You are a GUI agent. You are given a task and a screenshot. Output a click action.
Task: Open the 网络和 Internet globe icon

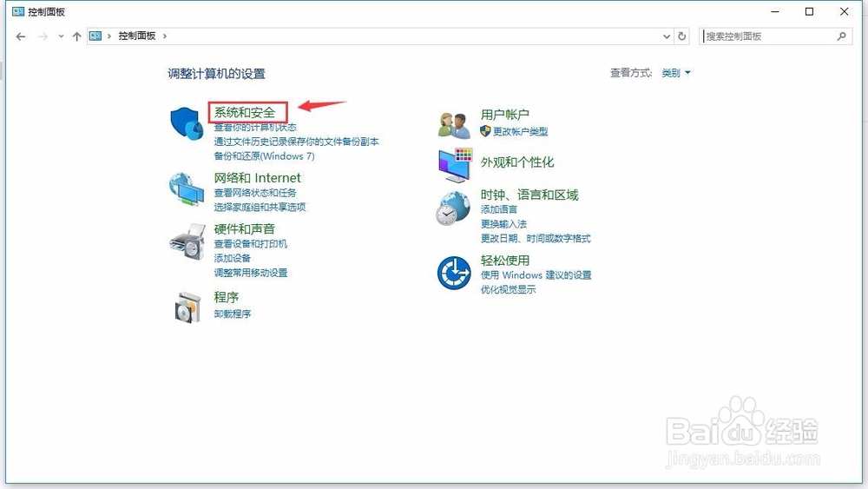187,189
